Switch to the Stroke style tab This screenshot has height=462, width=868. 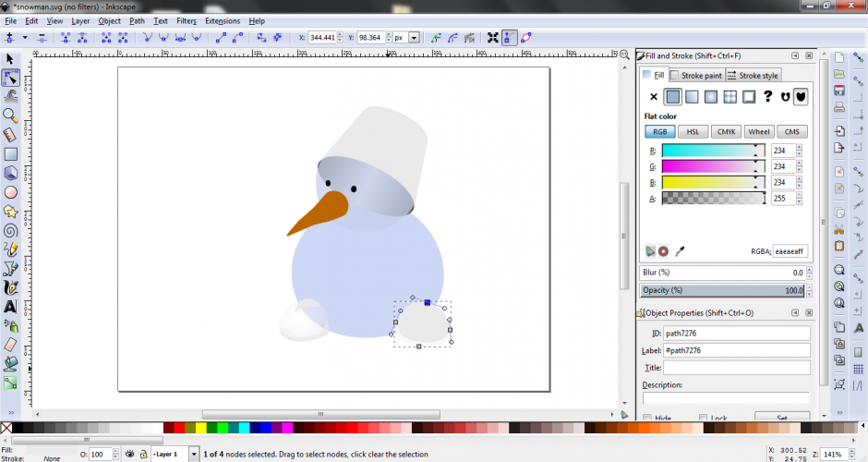click(753, 76)
